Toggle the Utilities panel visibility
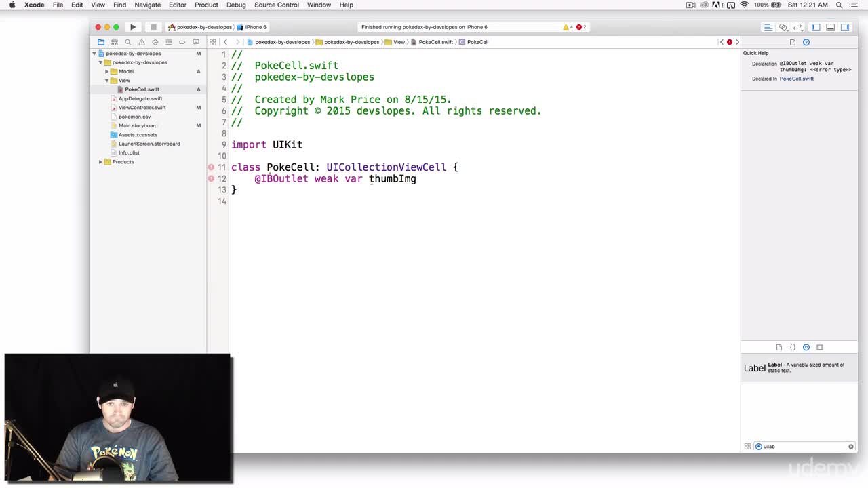Screen dimensions: 868x488 pos(845,27)
